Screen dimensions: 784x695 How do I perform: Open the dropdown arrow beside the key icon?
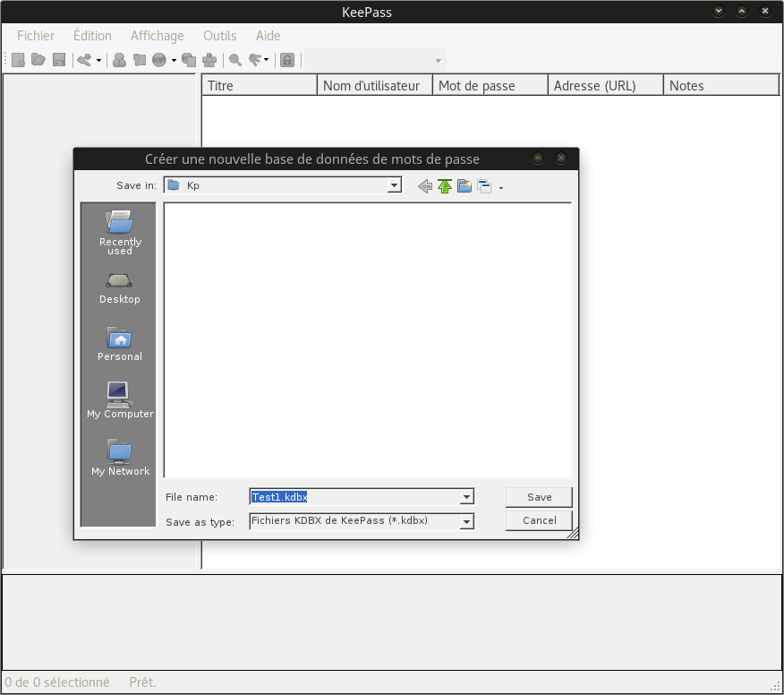[99, 61]
